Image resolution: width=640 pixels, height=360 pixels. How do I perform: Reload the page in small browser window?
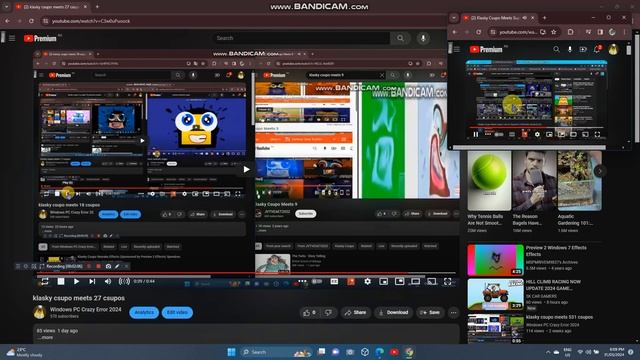pyautogui.click(x=478, y=32)
